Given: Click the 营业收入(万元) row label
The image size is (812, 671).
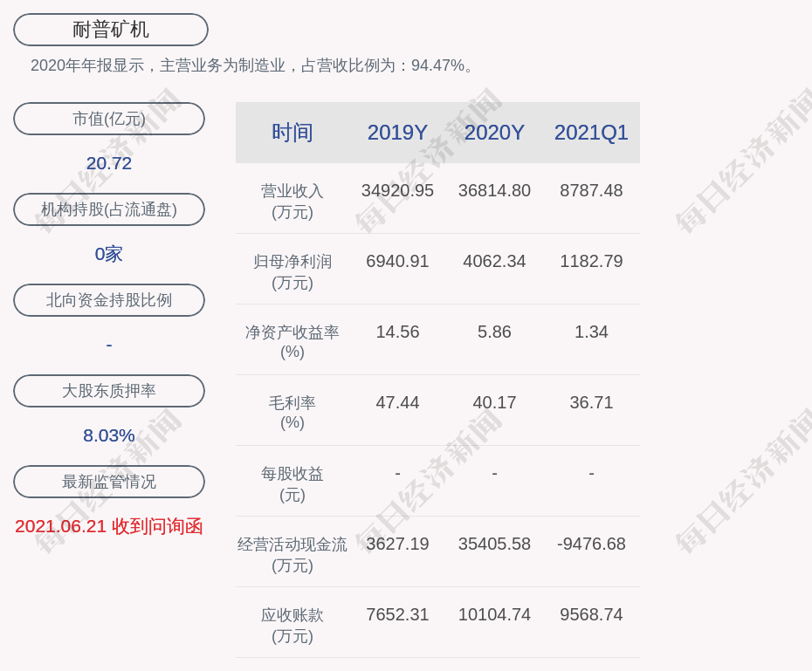Looking at the screenshot, I should [x=292, y=202].
